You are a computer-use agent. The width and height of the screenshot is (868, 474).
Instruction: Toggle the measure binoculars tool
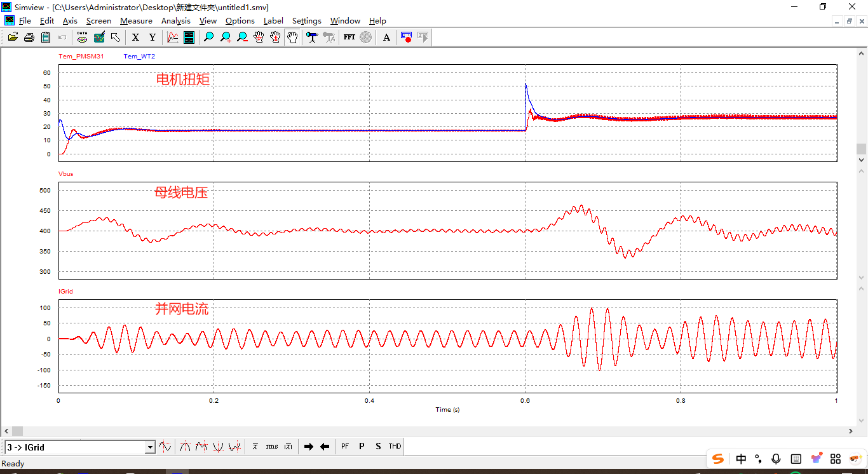312,37
